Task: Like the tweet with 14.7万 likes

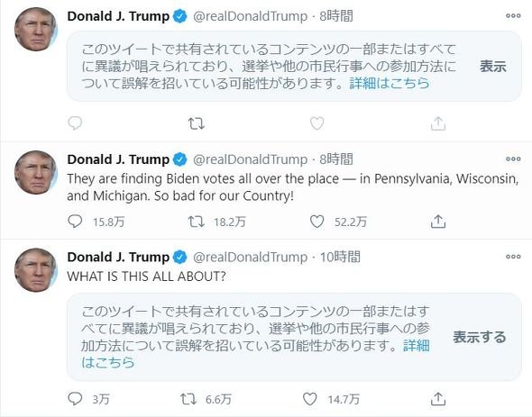Action: 310,399
